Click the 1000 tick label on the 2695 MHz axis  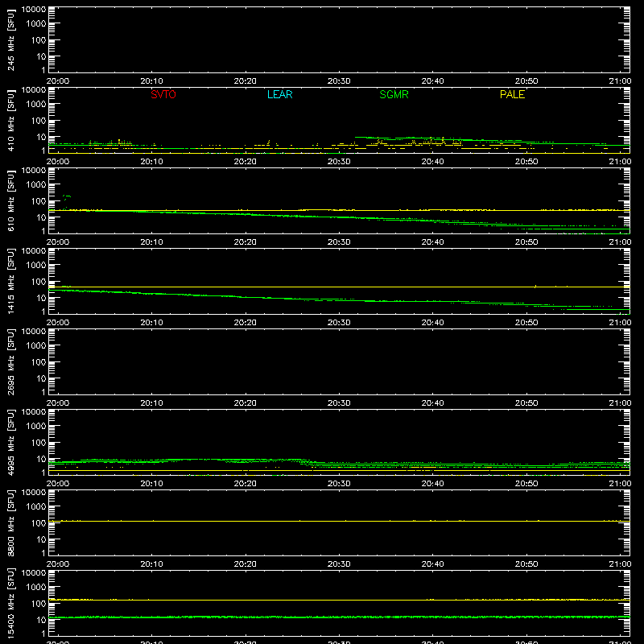[x=36, y=345]
